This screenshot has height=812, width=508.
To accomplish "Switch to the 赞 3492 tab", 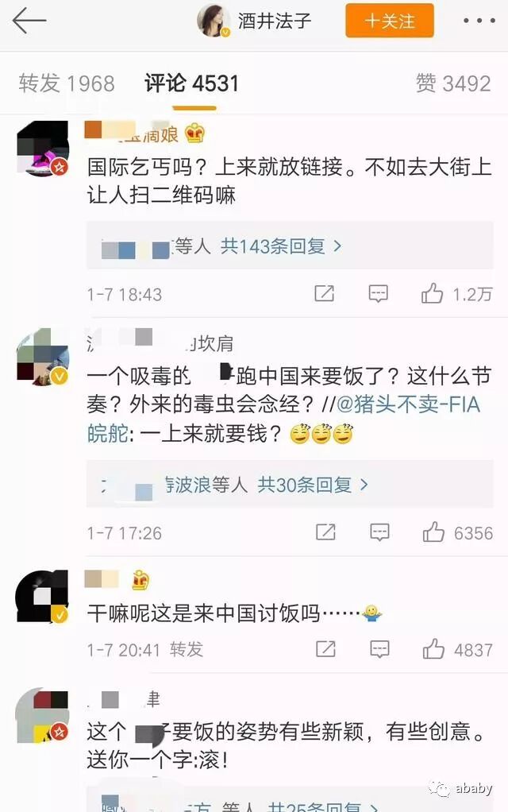I will tap(453, 83).
